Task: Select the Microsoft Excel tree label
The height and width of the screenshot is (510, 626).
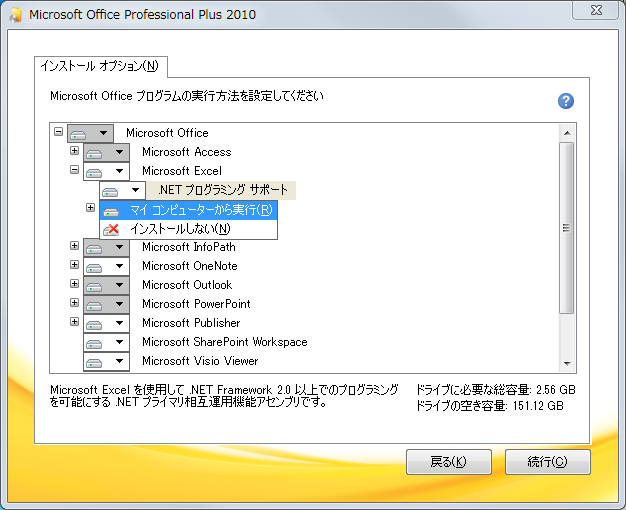Action: 182,171
